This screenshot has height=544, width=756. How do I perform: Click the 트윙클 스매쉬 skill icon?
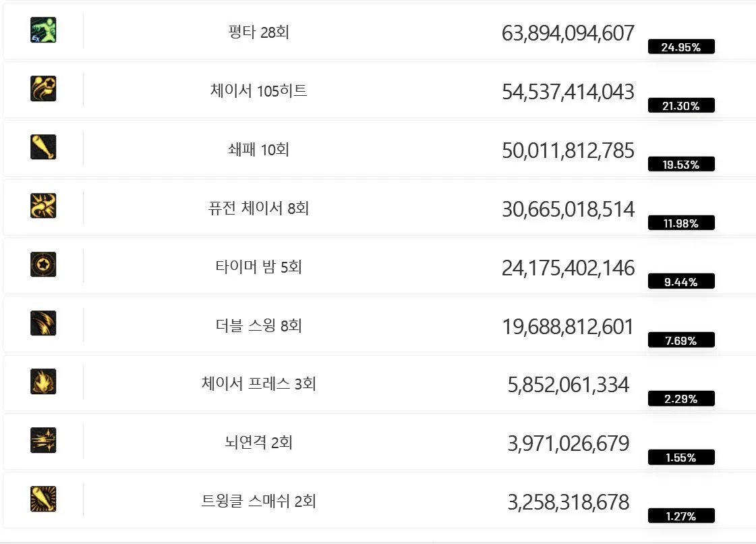coord(43,499)
